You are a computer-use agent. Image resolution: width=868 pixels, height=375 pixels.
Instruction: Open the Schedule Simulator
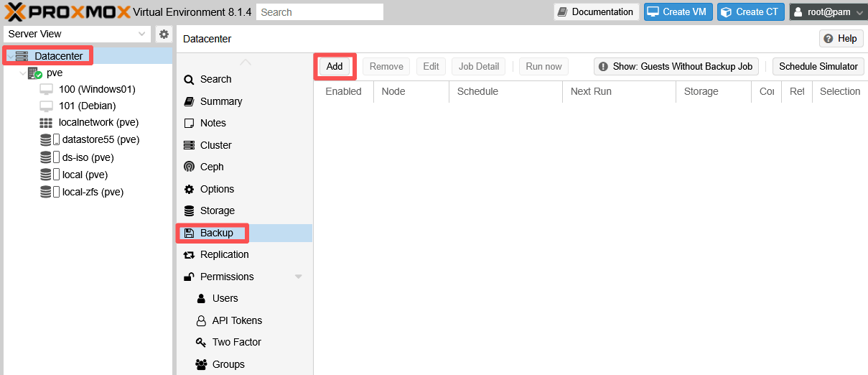point(818,66)
